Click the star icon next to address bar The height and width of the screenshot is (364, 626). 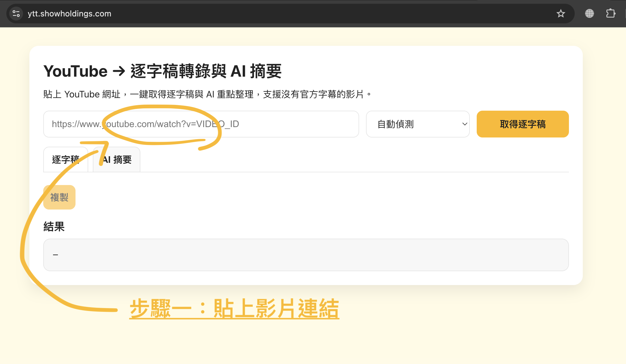[561, 13]
